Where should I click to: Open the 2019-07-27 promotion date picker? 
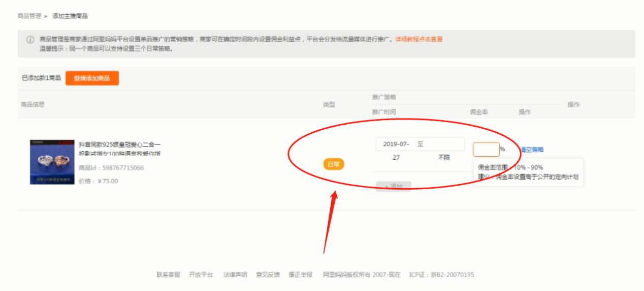tap(396, 144)
